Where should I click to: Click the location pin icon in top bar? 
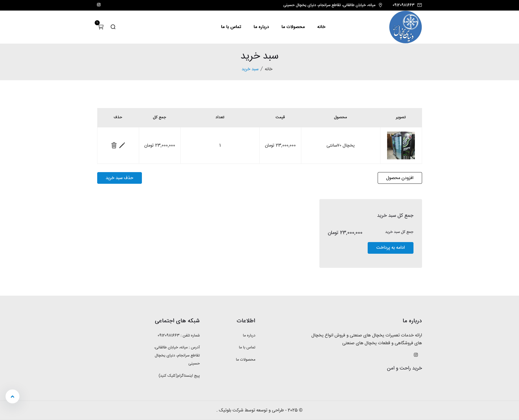[x=380, y=5]
